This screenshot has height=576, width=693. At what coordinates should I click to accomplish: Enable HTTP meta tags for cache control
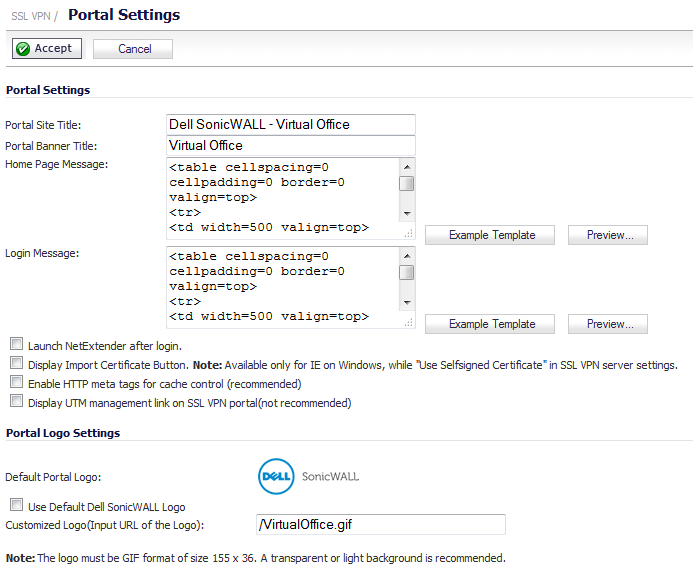[x=16, y=381]
